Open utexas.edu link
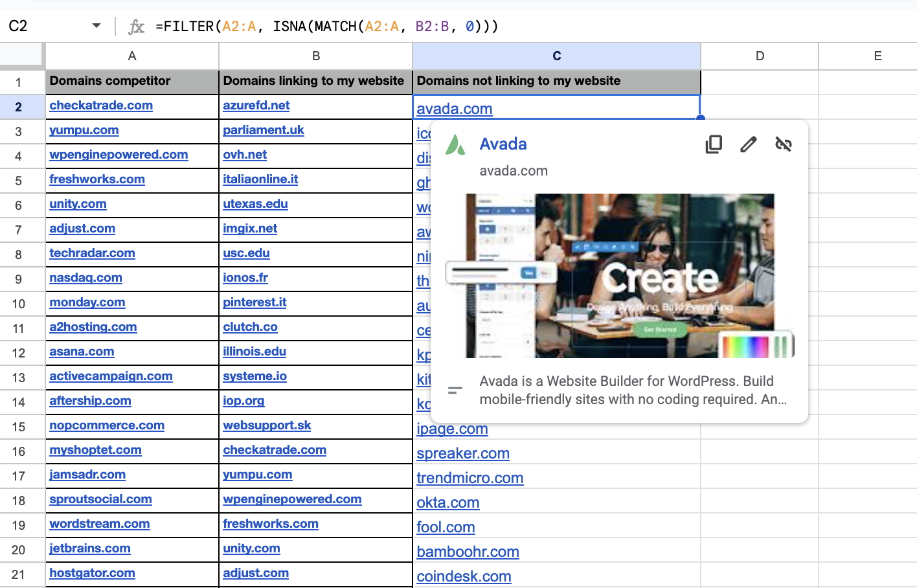This screenshot has height=588, width=917. point(255,204)
